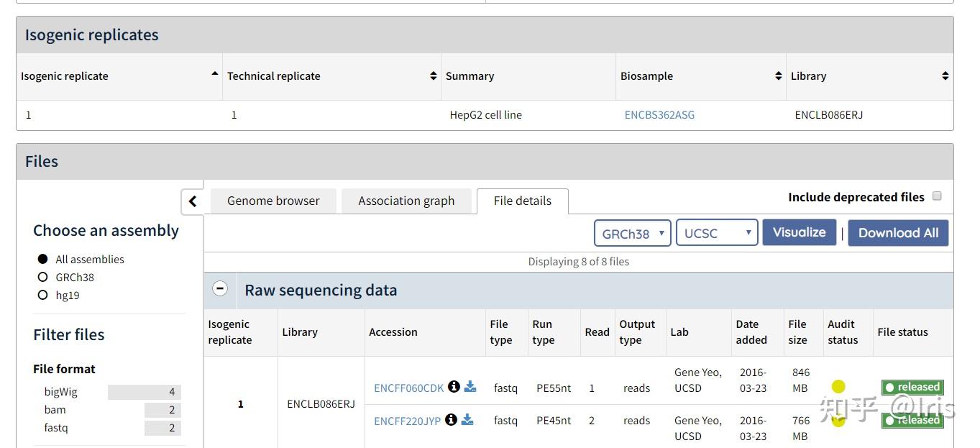Viewport: 980px width, 448px height.
Task: Select GRCh38 assembly radio option
Action: click(x=42, y=278)
